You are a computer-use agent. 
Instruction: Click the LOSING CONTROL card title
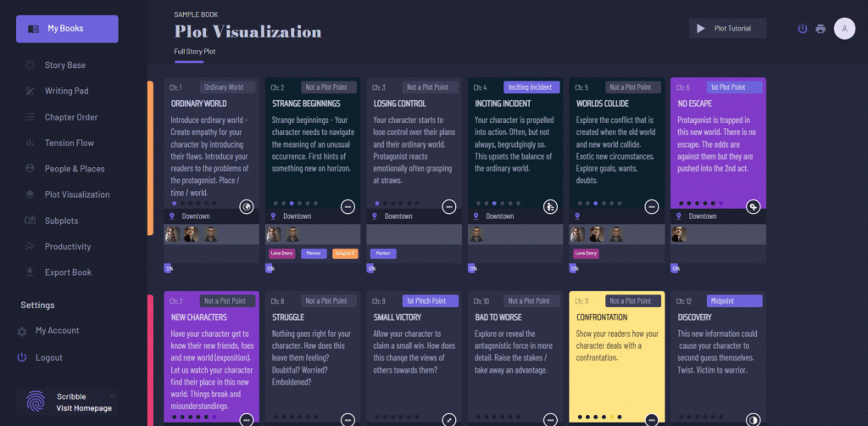click(x=400, y=104)
